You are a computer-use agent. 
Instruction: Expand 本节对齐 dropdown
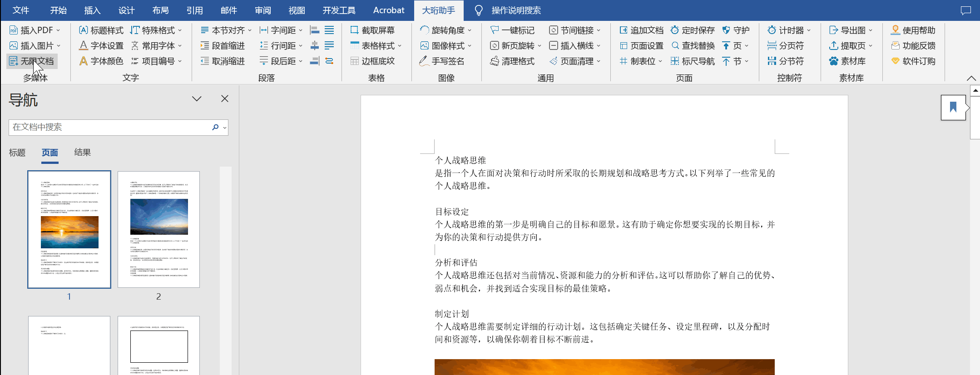(250, 30)
